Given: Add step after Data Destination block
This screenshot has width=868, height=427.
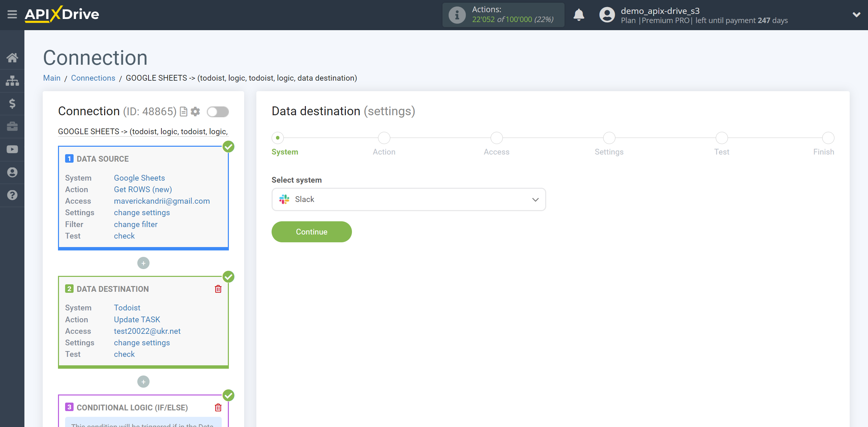Looking at the screenshot, I should (x=143, y=382).
